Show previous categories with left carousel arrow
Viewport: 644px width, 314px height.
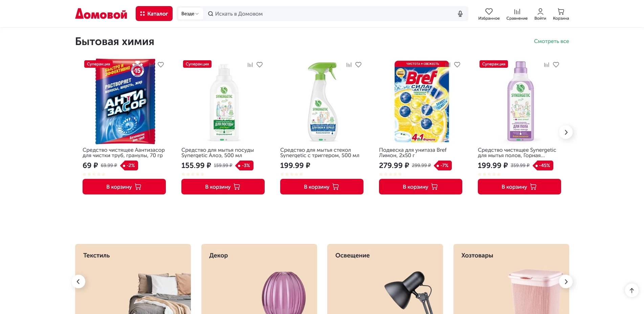78,281
